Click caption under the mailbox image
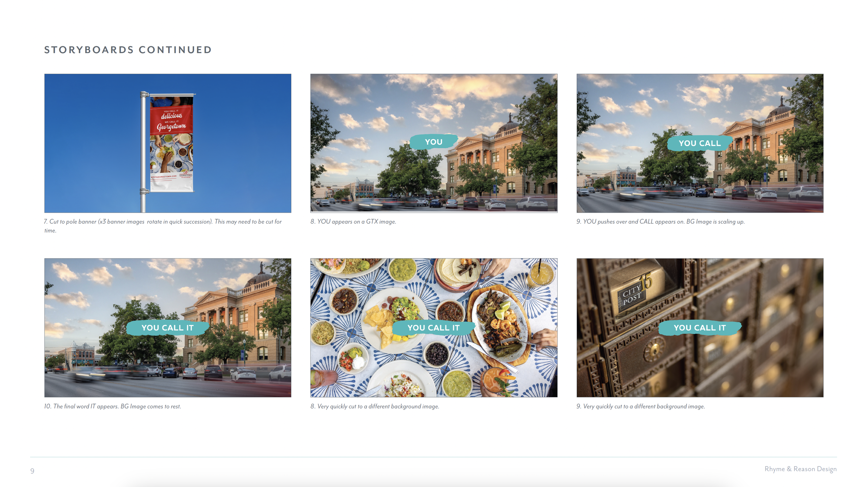This screenshot has width=868, height=487. click(x=641, y=406)
